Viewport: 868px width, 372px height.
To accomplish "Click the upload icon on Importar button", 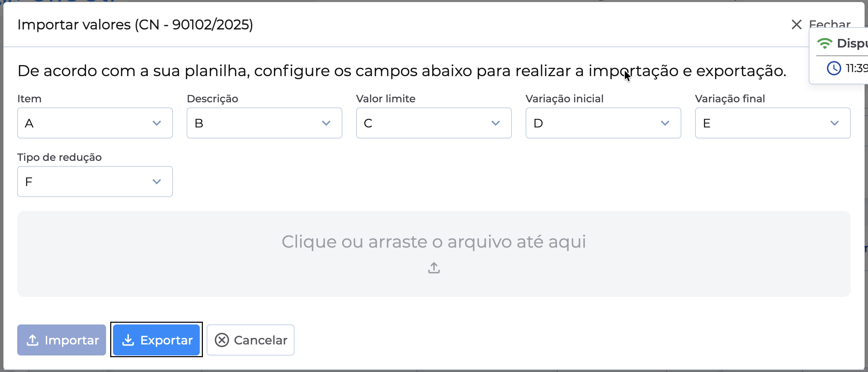I will pos(33,340).
